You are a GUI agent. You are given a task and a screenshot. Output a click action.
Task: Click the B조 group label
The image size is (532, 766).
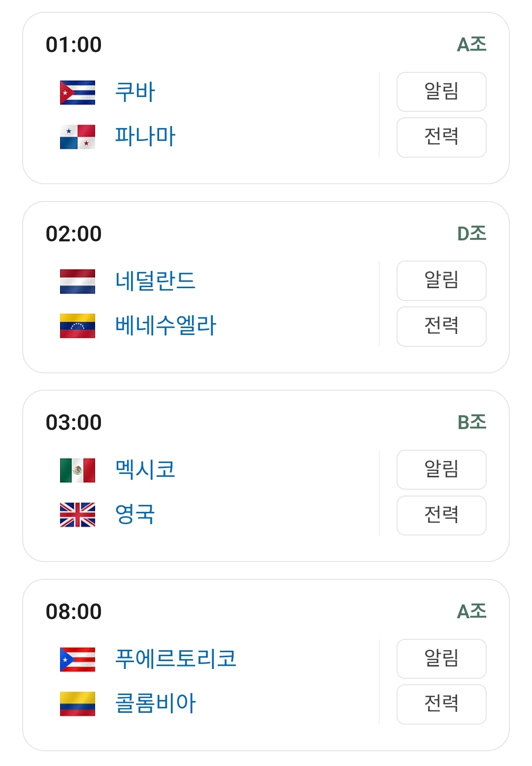click(x=471, y=422)
